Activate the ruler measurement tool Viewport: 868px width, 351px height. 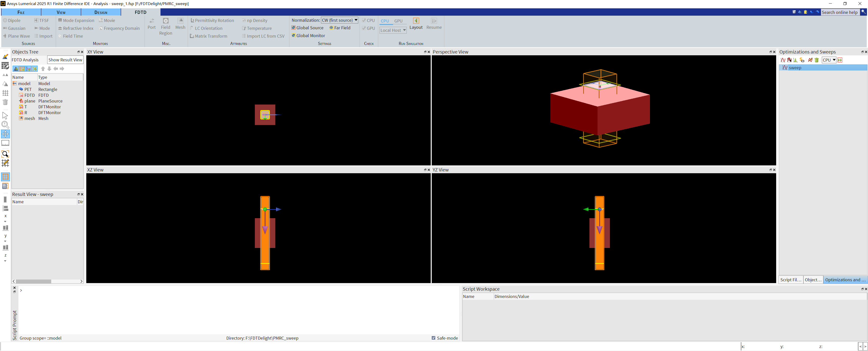[5, 143]
